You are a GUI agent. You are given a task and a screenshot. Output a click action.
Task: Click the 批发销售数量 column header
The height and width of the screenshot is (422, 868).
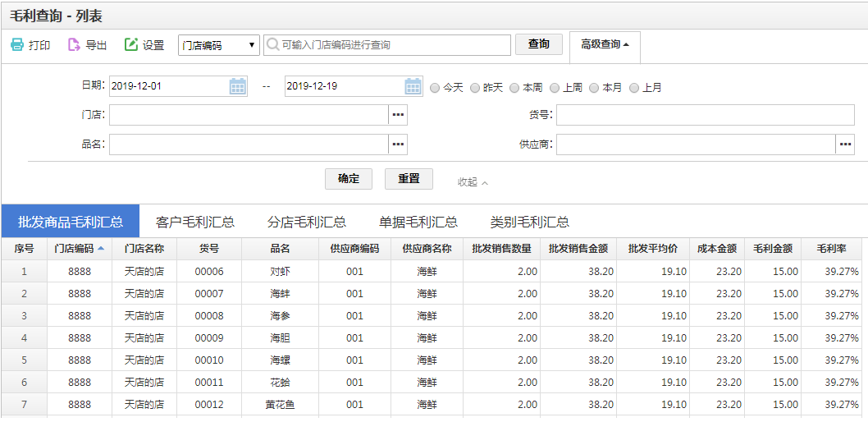[501, 250]
